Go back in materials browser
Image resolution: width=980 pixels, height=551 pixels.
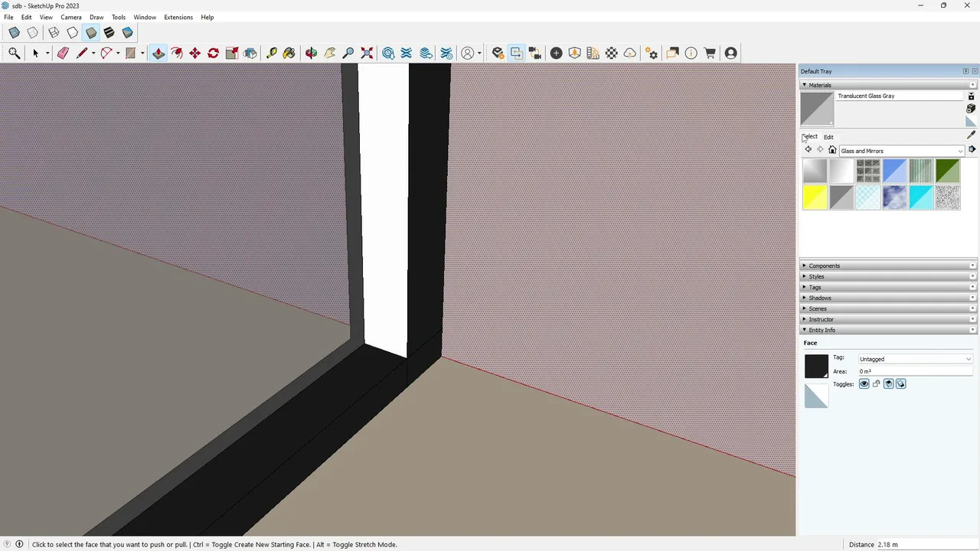coord(808,150)
